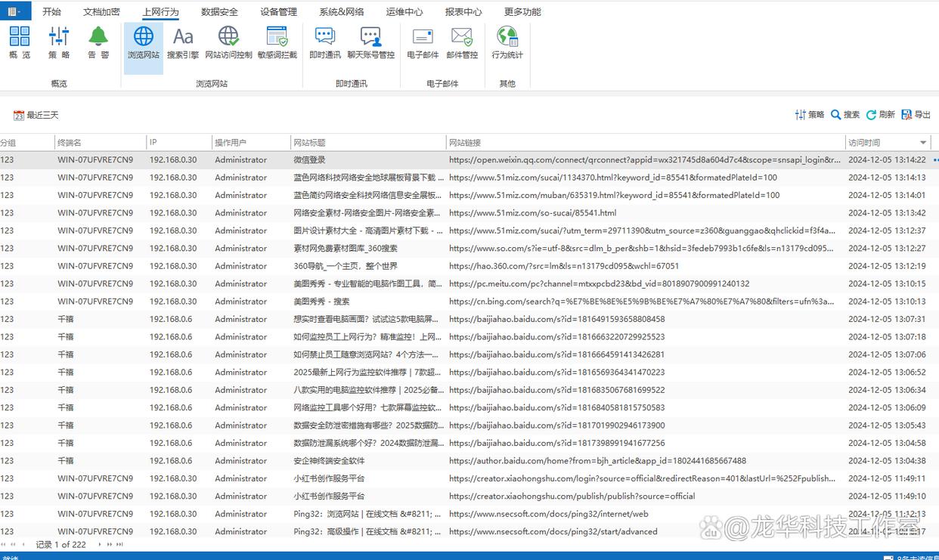Click the 导出 export button
The width and height of the screenshot is (939, 560).
(916, 115)
